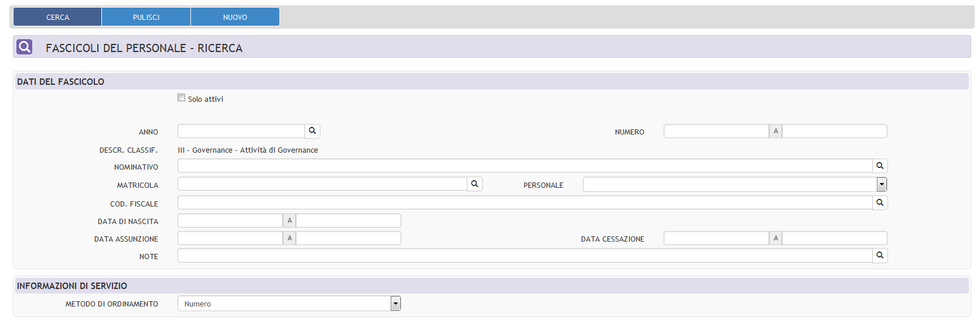Focus the ANNO input field
Image resolution: width=980 pixels, height=327 pixels.
point(241,131)
